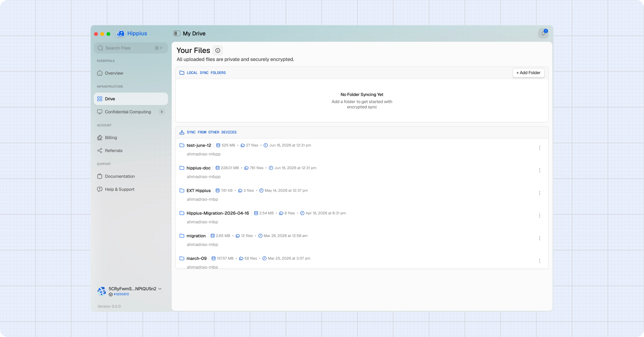Click the Help & Support chat icon
Viewport: 644px width, 337px height.
(x=100, y=189)
